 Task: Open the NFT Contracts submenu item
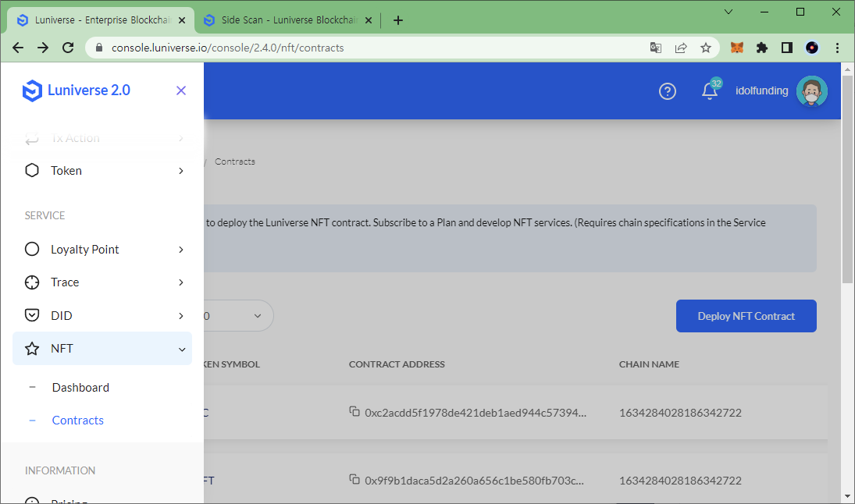click(77, 420)
